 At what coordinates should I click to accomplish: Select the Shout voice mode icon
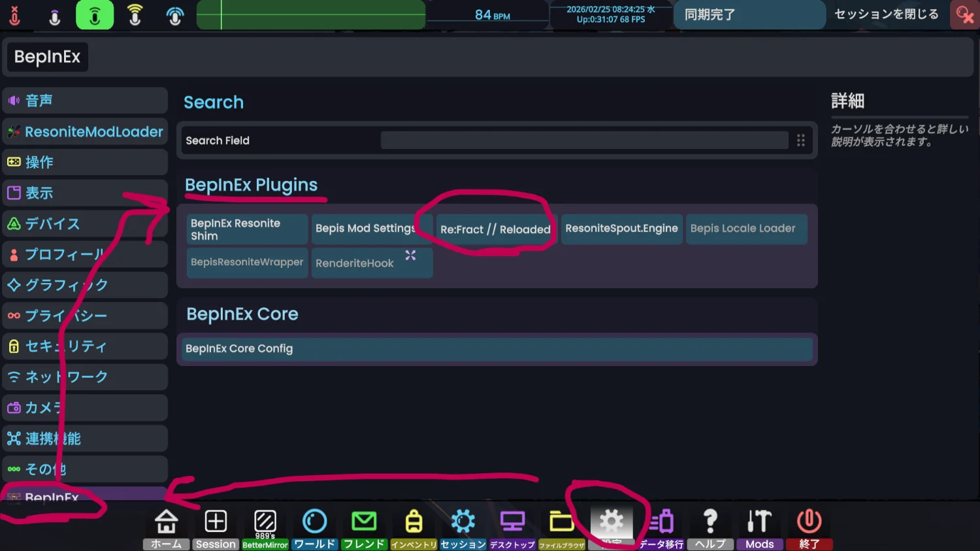pyautogui.click(x=135, y=15)
